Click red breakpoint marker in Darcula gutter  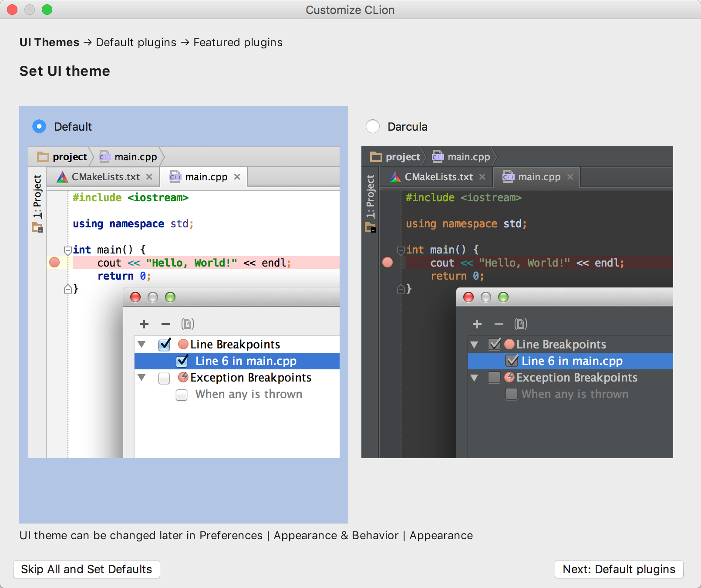point(388,262)
